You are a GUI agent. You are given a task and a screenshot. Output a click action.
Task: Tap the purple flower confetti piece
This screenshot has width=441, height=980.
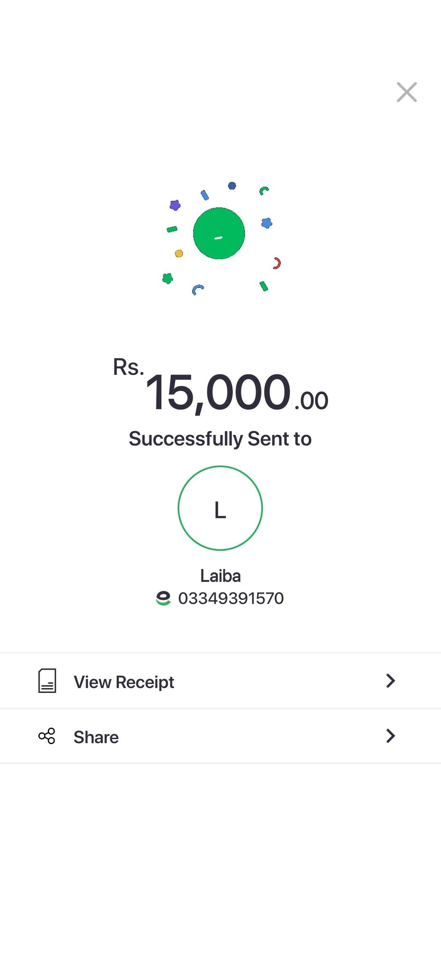[175, 205]
